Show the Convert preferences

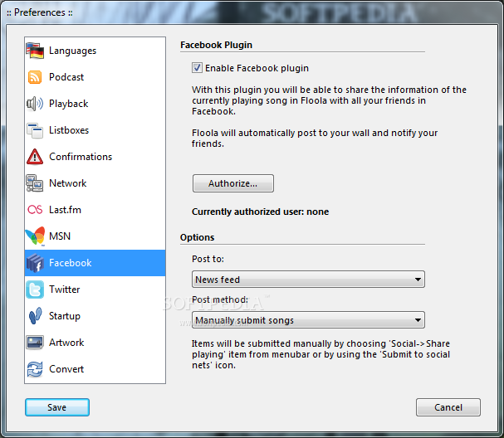point(95,369)
